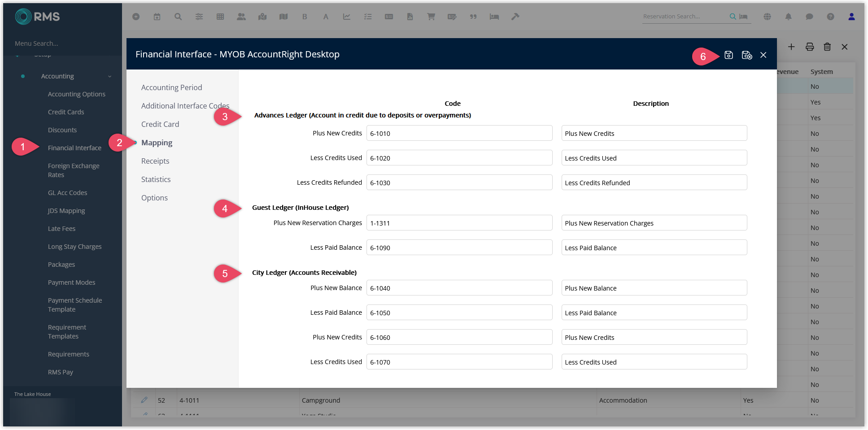Open Credit Cards in sidebar

[x=66, y=112]
